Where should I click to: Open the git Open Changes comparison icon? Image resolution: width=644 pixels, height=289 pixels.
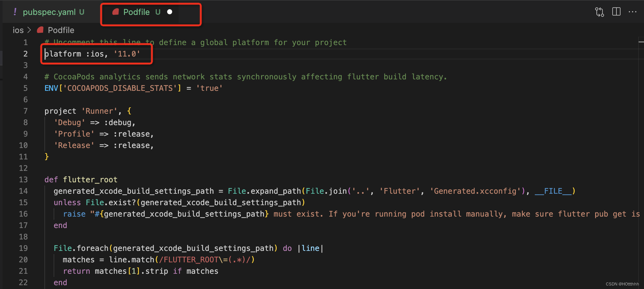(x=599, y=12)
